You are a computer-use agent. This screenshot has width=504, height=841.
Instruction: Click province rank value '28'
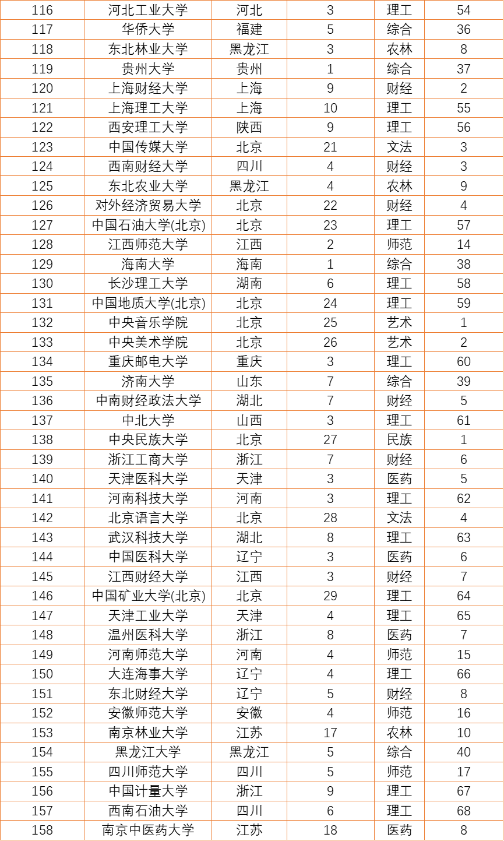[x=330, y=518]
